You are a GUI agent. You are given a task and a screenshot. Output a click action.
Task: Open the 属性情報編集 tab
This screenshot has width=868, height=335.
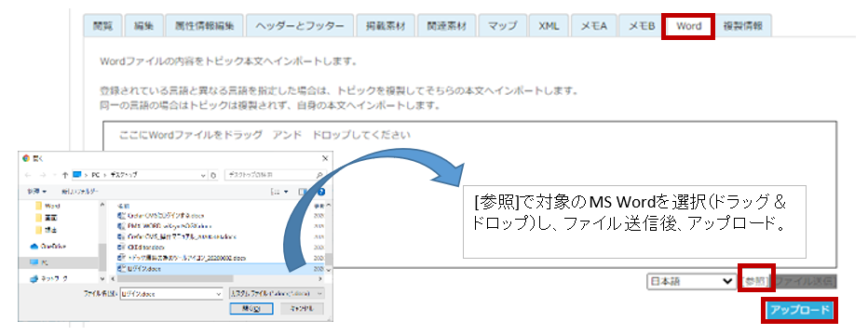pos(204,26)
